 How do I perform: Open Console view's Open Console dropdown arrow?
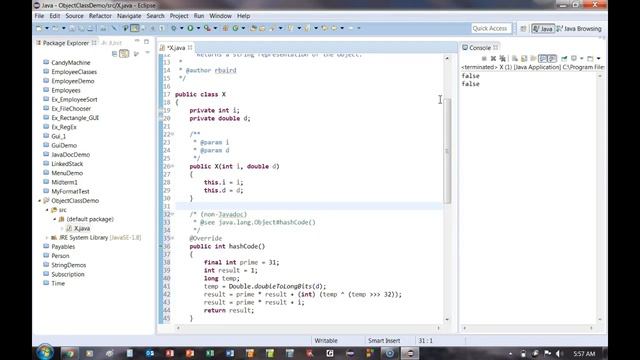[x=598, y=58]
